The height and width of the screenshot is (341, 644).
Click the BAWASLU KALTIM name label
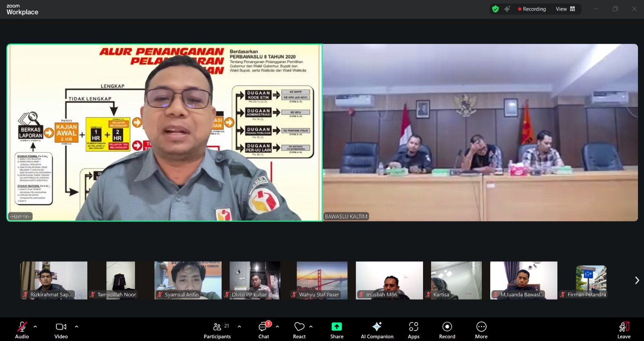pyautogui.click(x=346, y=216)
